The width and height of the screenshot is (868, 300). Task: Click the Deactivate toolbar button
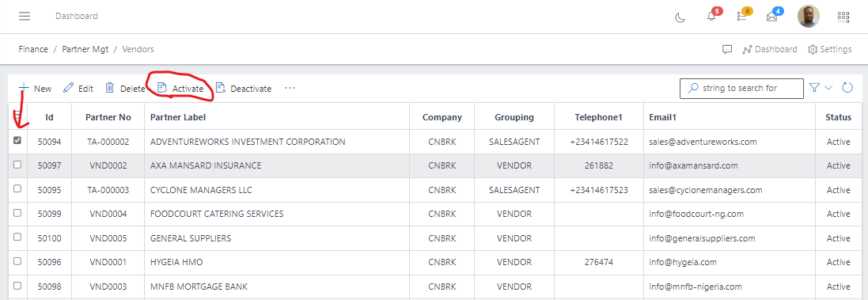243,88
